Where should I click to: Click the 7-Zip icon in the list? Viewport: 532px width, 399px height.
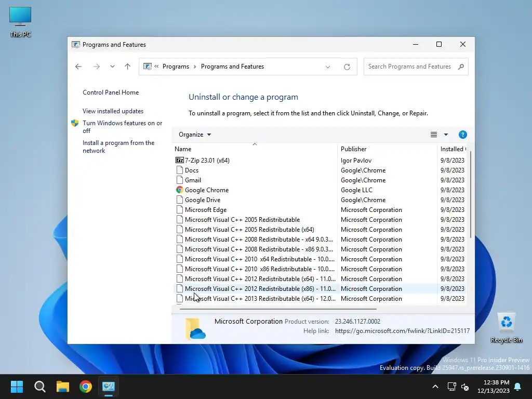coord(179,160)
